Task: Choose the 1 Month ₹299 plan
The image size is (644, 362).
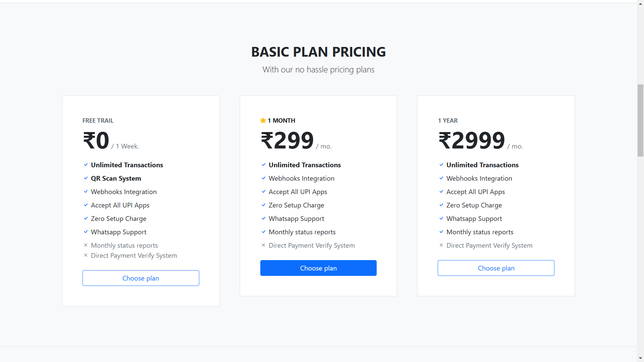Action: pos(318,268)
